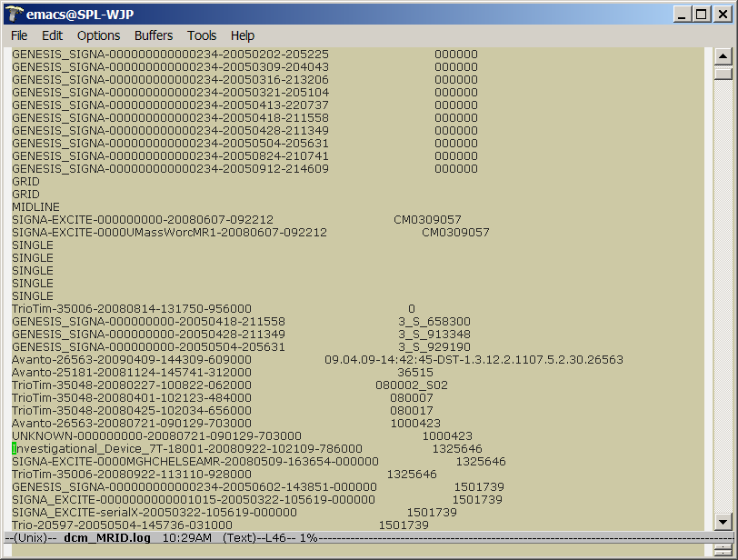The height and width of the screenshot is (560, 738).
Task: Maximize the Emacs window
Action: pyautogui.click(x=701, y=13)
